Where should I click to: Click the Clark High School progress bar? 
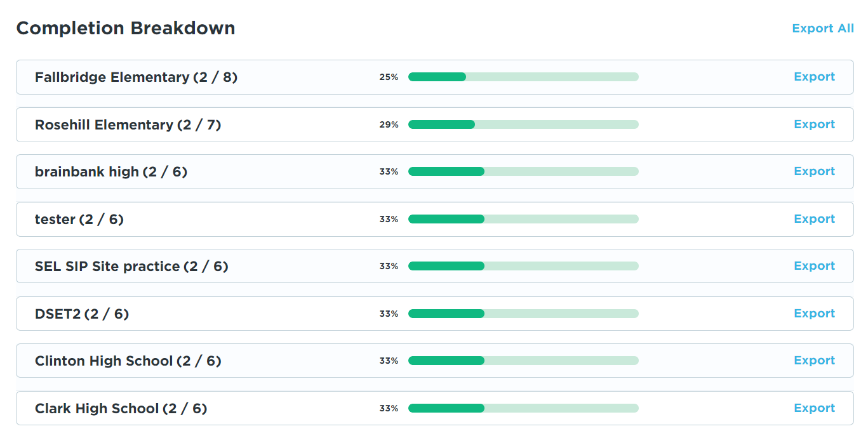[523, 408]
